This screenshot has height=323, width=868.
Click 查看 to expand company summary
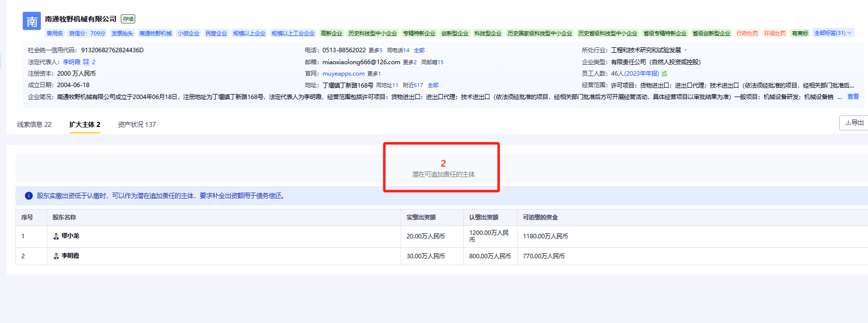853,97
